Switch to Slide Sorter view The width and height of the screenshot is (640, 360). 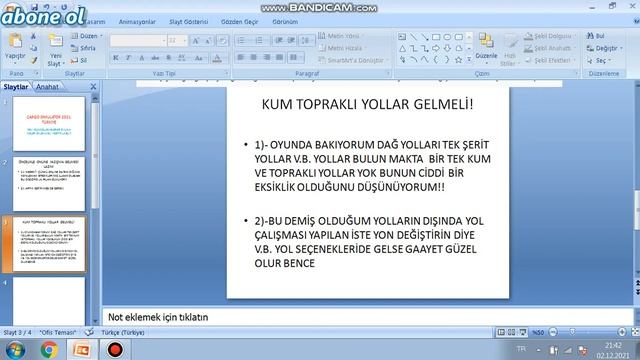511,332
